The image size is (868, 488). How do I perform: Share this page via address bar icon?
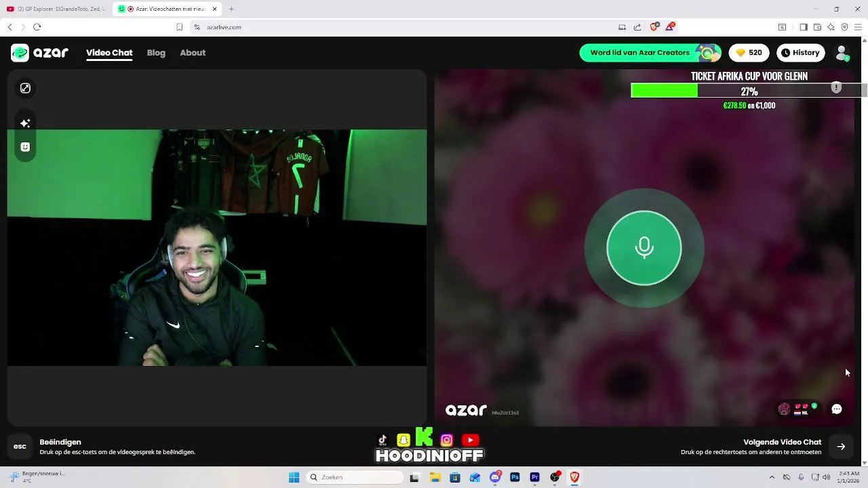click(637, 27)
